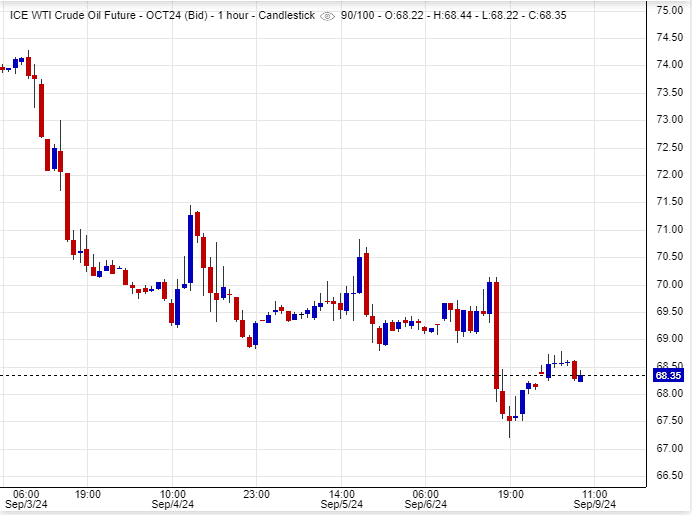The height and width of the screenshot is (515, 692).
Task: Click the last blue candle at chart's right end
Action: click(x=581, y=377)
